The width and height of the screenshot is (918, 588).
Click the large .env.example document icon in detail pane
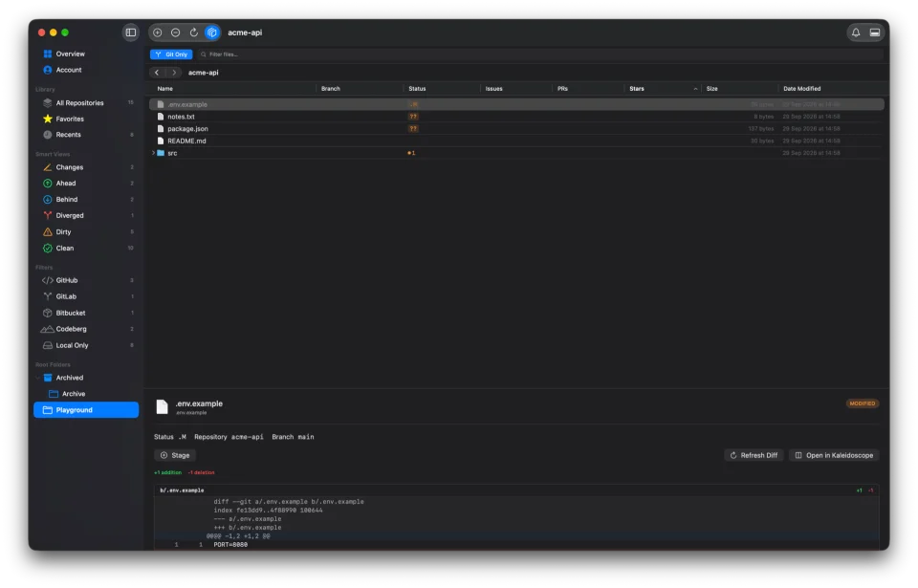click(x=162, y=406)
